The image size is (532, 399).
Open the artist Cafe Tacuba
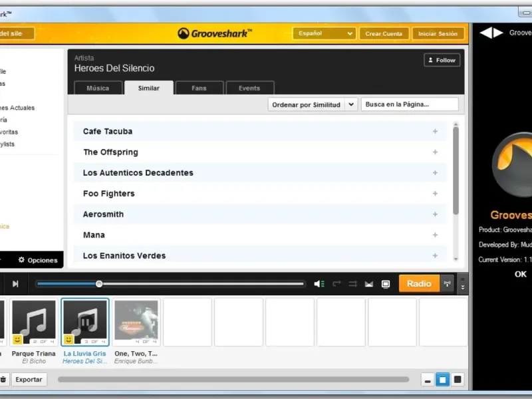108,131
